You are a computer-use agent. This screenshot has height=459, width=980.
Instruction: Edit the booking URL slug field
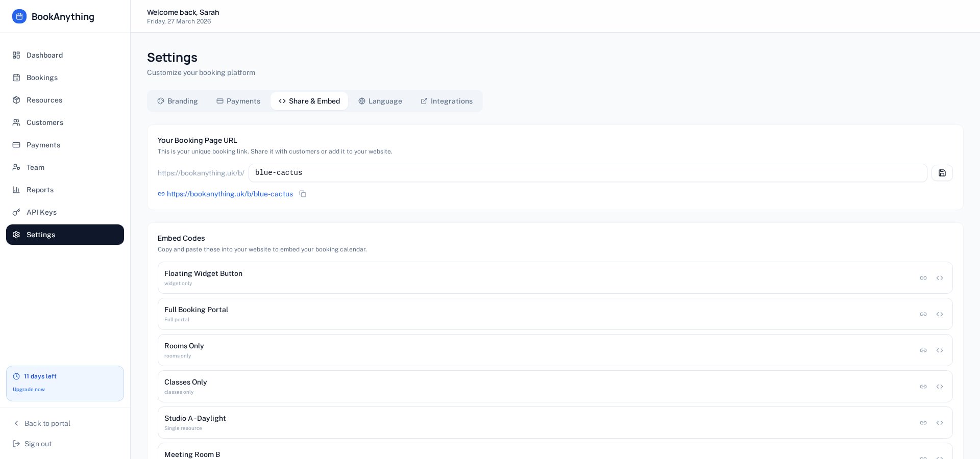(x=587, y=173)
